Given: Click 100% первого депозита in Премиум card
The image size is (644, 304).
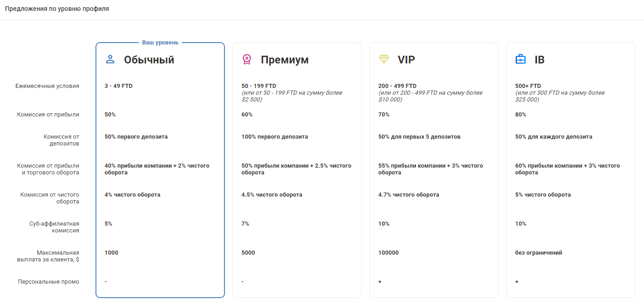Looking at the screenshot, I should [x=275, y=137].
